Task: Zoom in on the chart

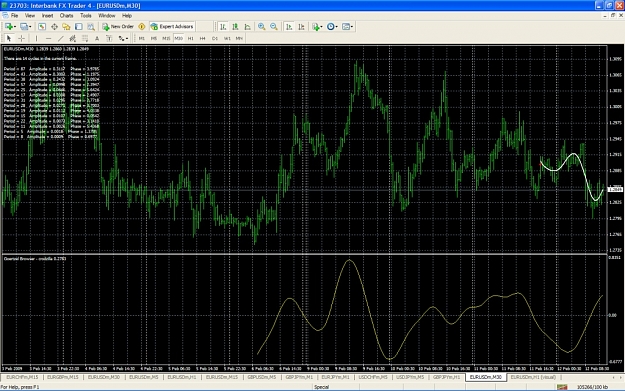Action: [261, 27]
